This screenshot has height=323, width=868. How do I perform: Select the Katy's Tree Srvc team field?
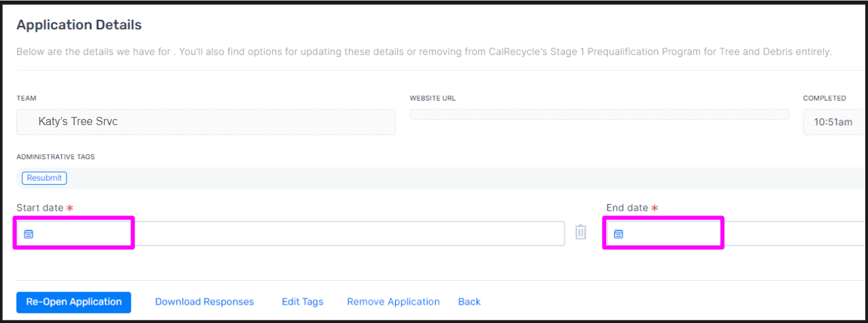[206, 122]
